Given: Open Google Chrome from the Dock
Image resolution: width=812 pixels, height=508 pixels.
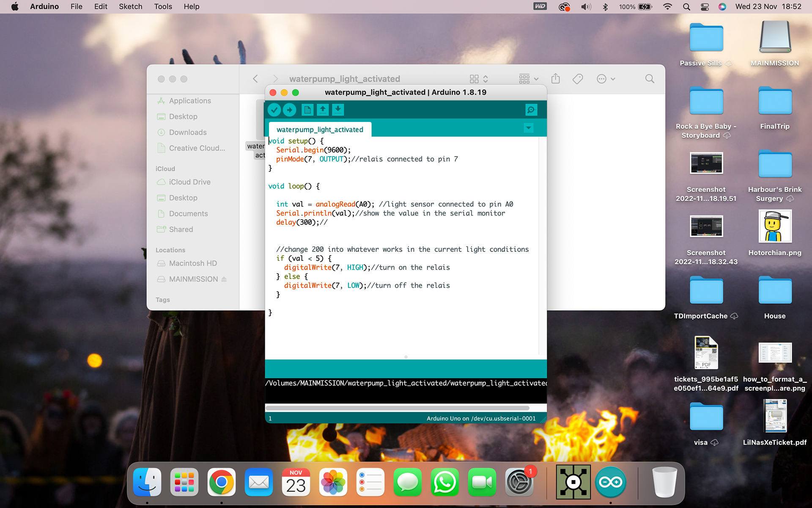Looking at the screenshot, I should (x=222, y=482).
